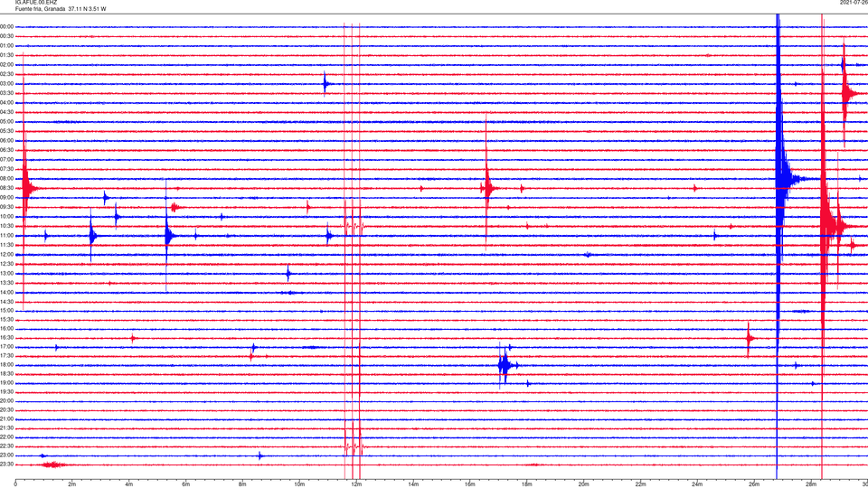Select the 17:00 trace time label
Image resolution: width=868 pixels, height=488 pixels.
click(x=7, y=347)
